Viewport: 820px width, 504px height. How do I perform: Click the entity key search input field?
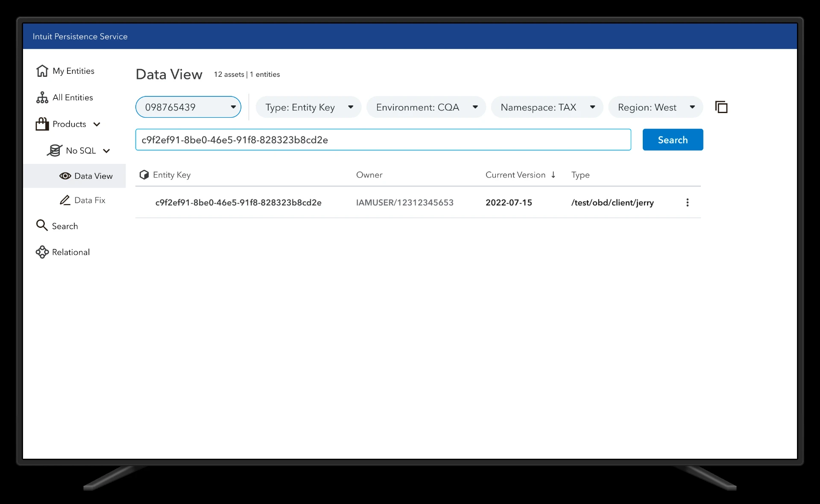click(x=383, y=140)
